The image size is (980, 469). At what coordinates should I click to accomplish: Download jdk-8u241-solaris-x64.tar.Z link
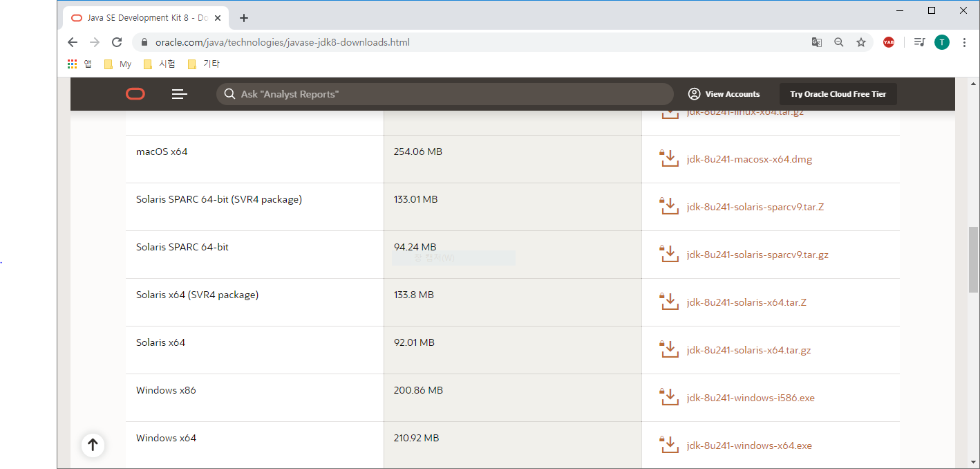coord(747,302)
